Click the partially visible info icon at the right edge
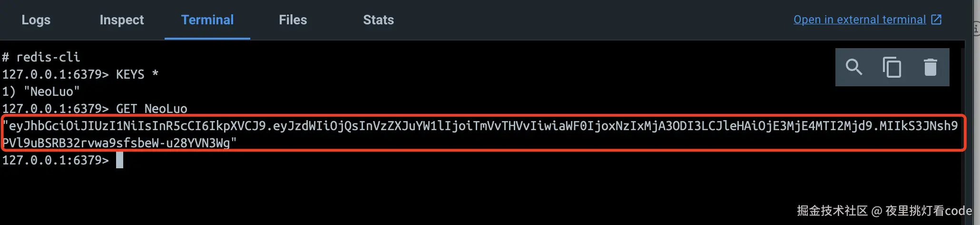This screenshot has width=980, height=225. (976, 29)
